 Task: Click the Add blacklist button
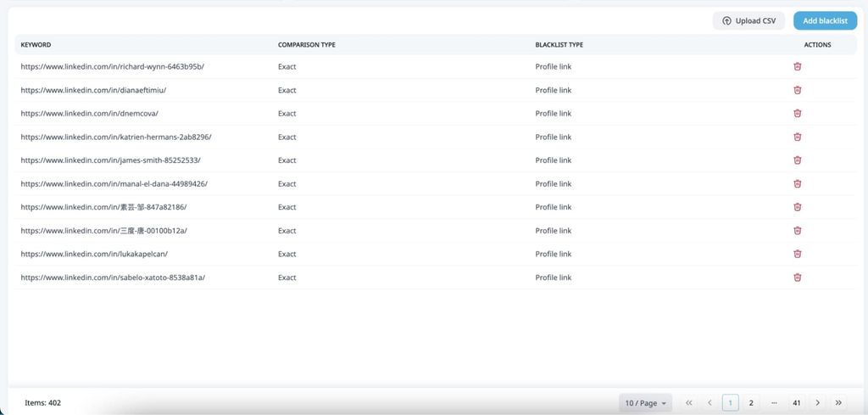[x=825, y=21]
